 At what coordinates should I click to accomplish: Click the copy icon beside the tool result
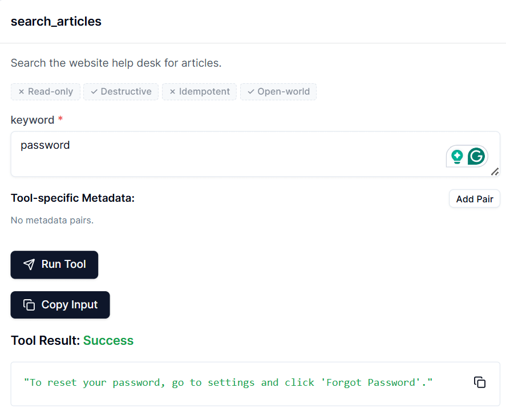480,382
